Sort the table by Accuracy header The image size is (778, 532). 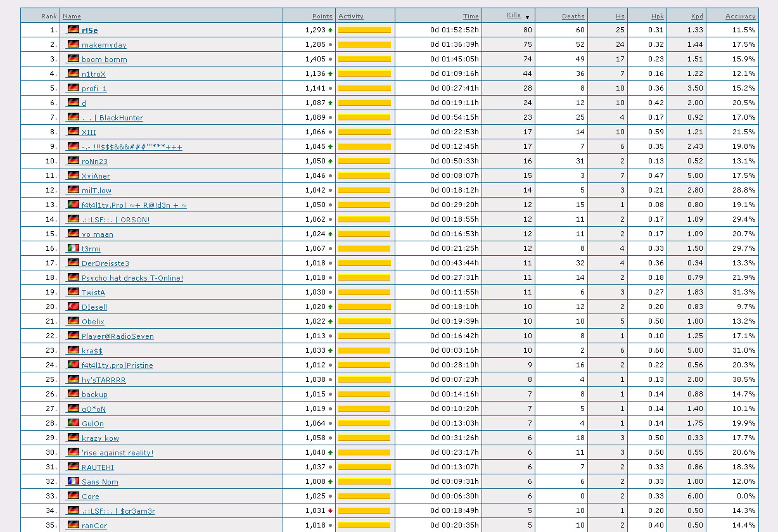(x=740, y=16)
